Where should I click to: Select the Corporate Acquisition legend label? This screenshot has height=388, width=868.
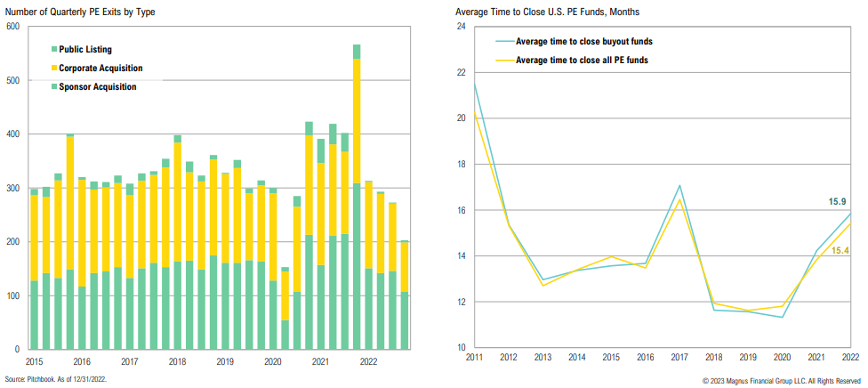click(x=102, y=68)
